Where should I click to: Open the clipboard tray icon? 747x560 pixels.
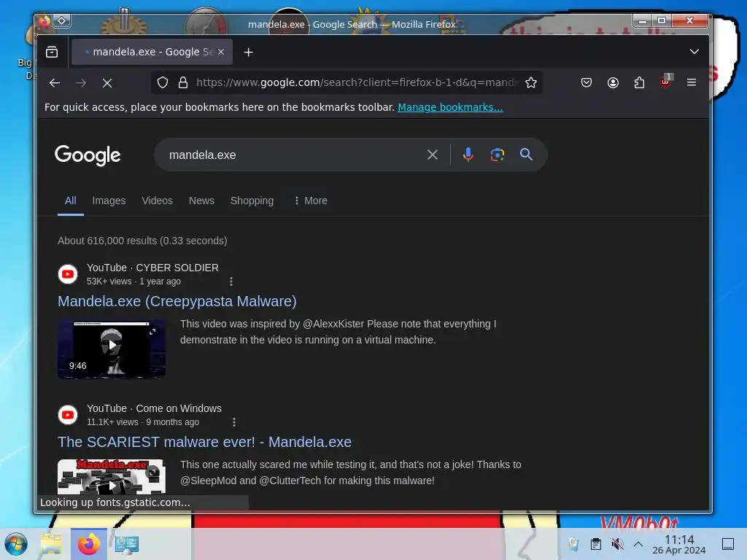click(x=595, y=544)
